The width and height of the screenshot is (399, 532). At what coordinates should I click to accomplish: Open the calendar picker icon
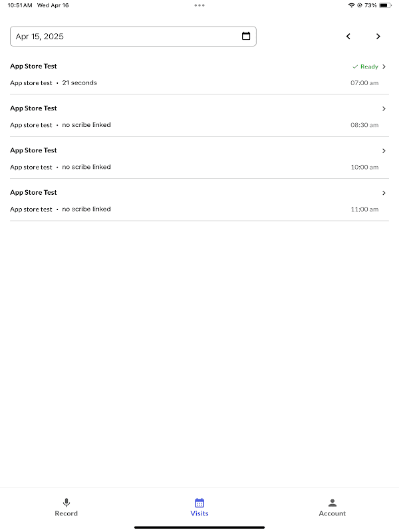coord(246,37)
